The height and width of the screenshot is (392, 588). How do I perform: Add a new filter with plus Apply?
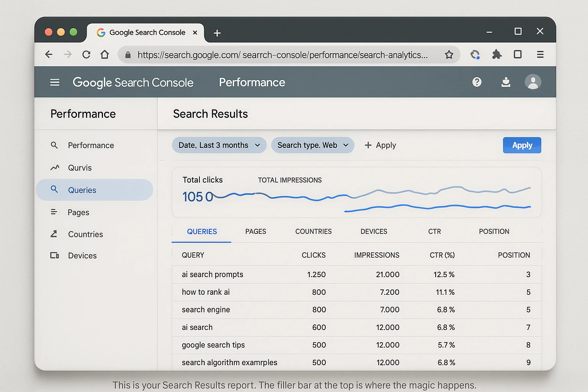(x=380, y=145)
